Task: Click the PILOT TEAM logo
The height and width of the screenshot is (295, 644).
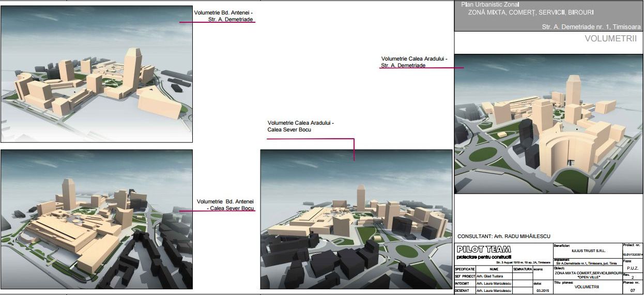Action: [484, 249]
